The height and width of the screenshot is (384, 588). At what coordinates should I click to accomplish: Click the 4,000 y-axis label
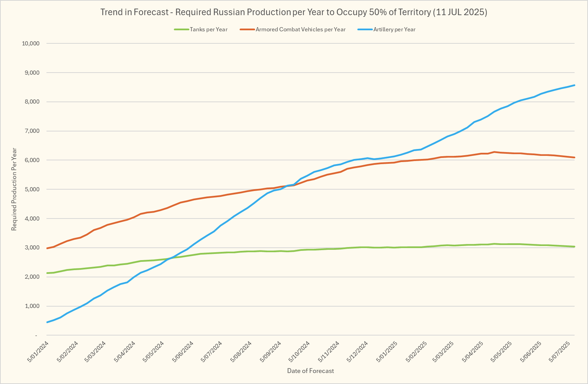pos(32,219)
